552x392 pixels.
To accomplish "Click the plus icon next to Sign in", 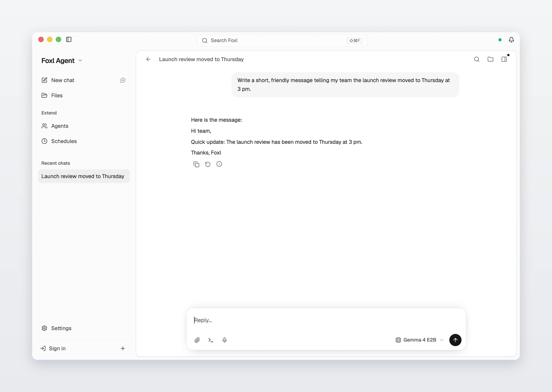I will tap(123, 348).
